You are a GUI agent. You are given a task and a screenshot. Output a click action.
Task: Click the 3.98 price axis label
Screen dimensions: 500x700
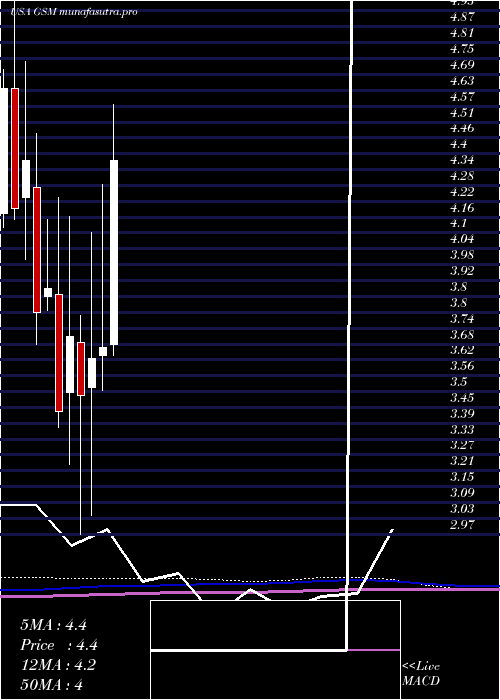(462, 255)
